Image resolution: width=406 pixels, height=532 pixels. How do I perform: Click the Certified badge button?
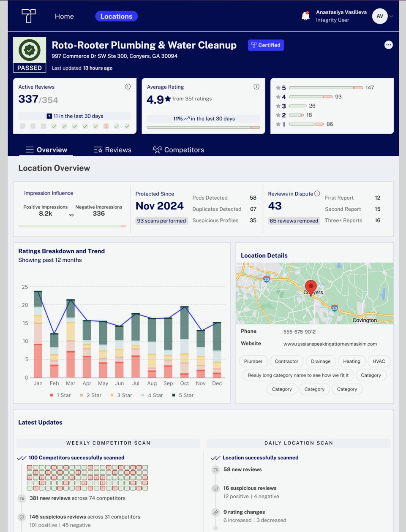point(266,45)
